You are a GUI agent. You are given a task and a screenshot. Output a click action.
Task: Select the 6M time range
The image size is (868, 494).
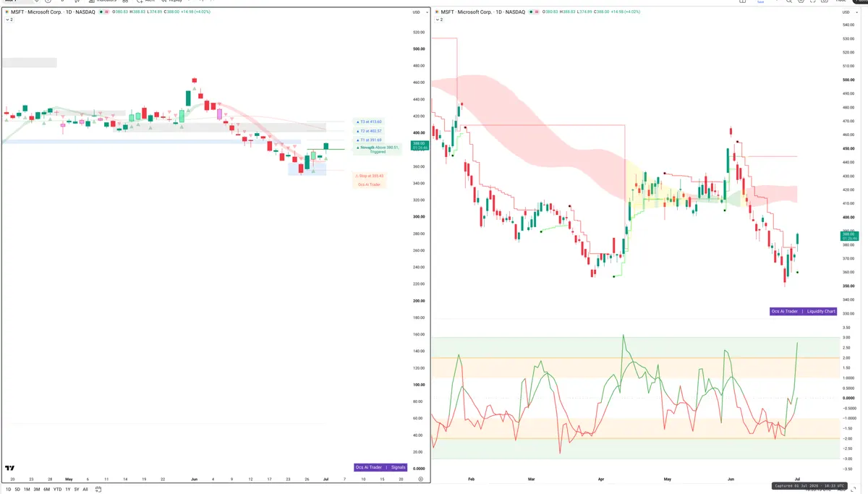[x=47, y=490]
